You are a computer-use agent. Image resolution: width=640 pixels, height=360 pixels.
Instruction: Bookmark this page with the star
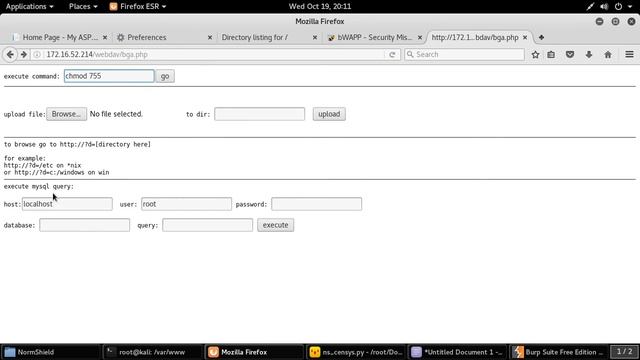coord(535,54)
